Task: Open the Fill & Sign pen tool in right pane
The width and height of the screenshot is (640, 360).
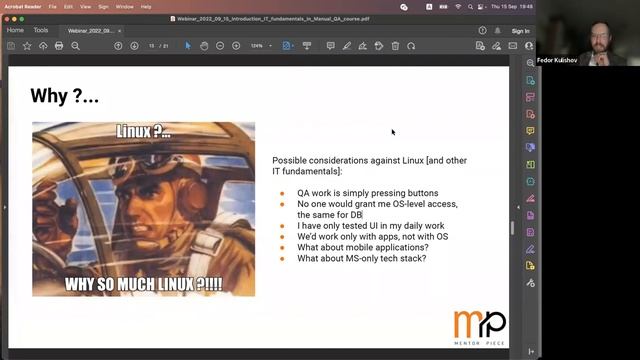Action: tap(530, 249)
